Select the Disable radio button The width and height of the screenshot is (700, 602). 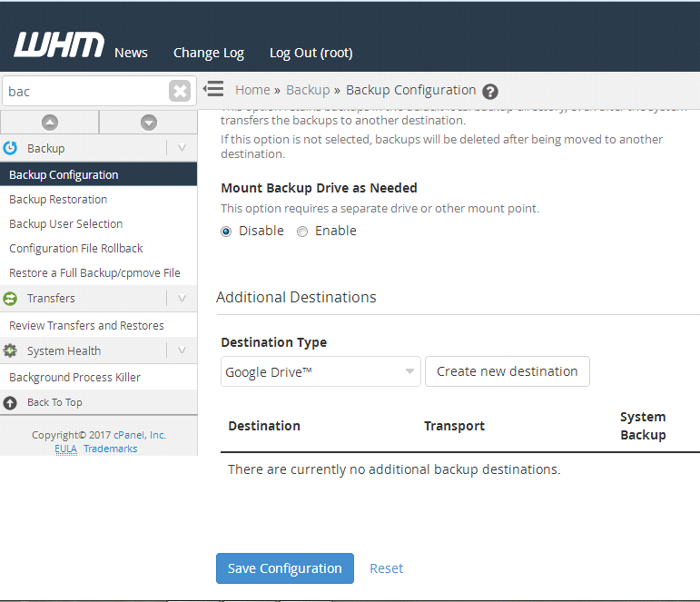click(x=226, y=232)
